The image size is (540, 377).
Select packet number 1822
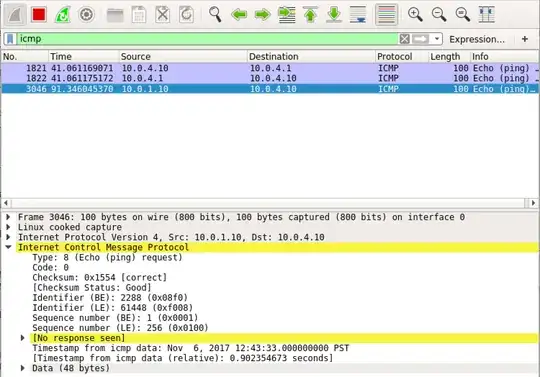[x=270, y=78]
